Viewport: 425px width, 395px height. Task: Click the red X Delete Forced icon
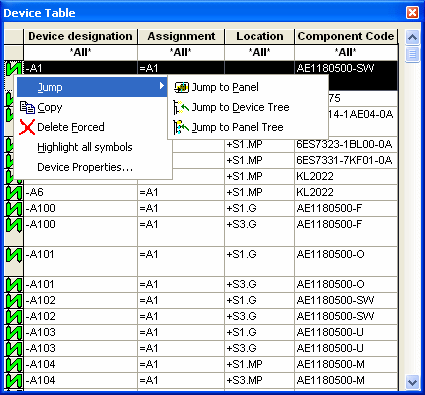pyautogui.click(x=27, y=127)
